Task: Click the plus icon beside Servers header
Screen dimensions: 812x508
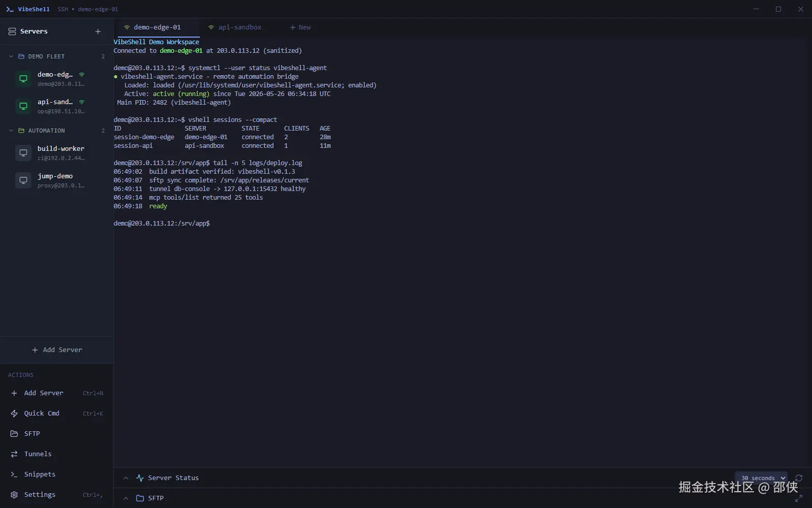Action: tap(98, 31)
